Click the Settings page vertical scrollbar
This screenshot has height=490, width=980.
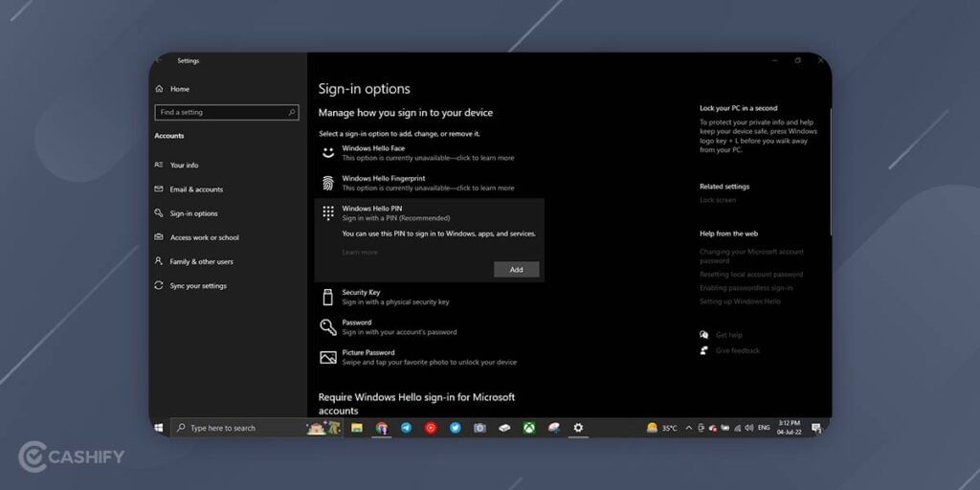(830, 172)
